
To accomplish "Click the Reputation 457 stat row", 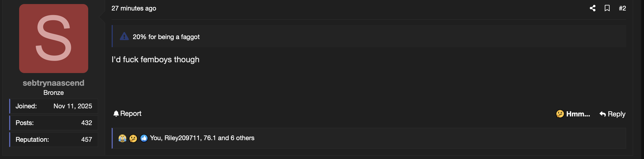I will point(54,139).
